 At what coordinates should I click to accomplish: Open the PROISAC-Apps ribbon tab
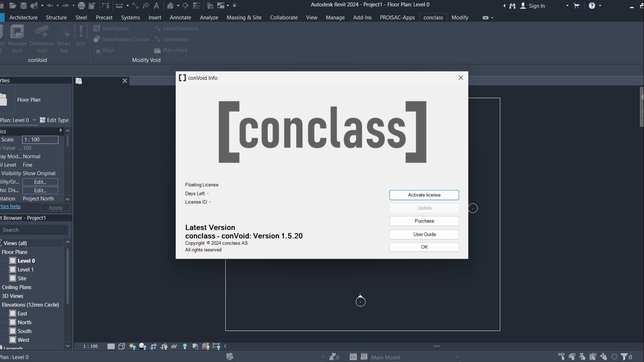click(x=397, y=18)
